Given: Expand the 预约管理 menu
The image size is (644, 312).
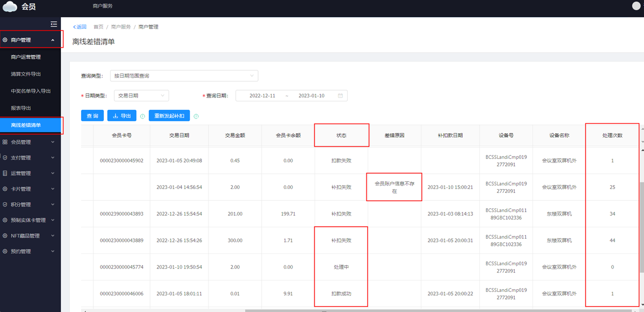Looking at the screenshot, I should coord(53,251).
